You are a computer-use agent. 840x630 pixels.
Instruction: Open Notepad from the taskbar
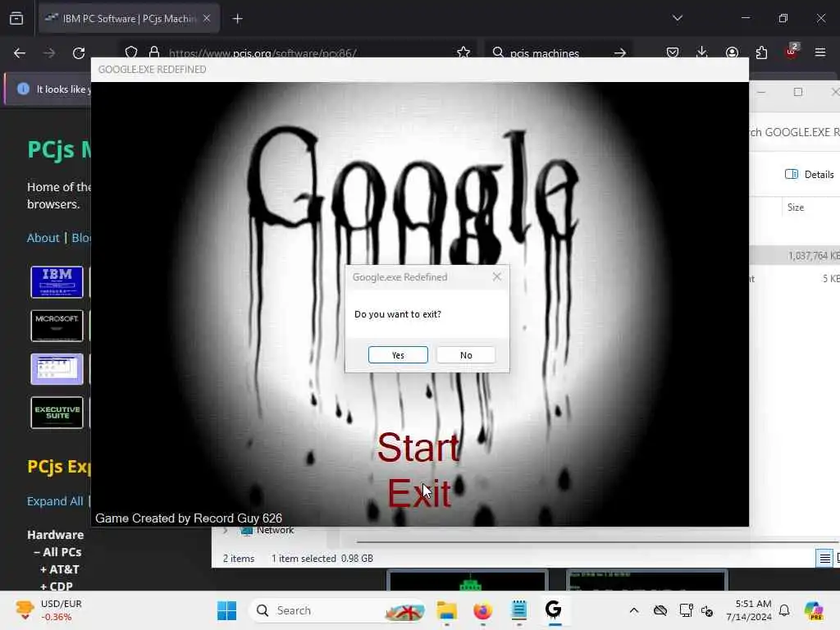point(518,610)
